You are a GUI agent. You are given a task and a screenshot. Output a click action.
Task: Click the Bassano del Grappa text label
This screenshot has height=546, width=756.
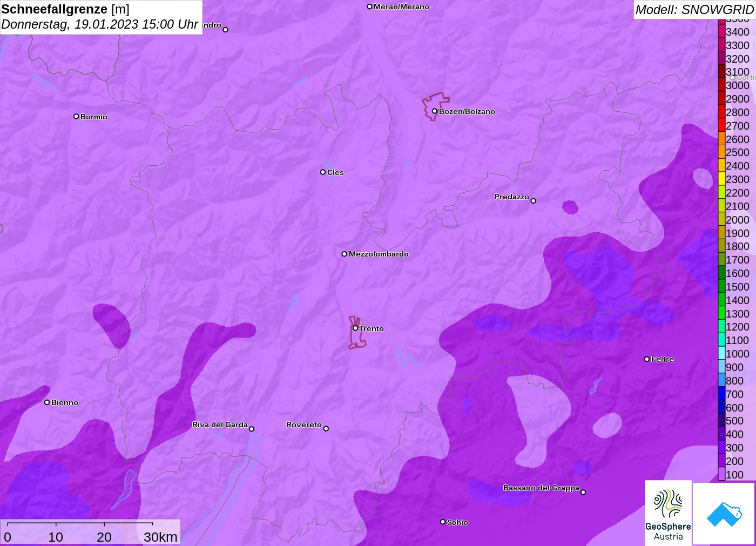(x=541, y=488)
